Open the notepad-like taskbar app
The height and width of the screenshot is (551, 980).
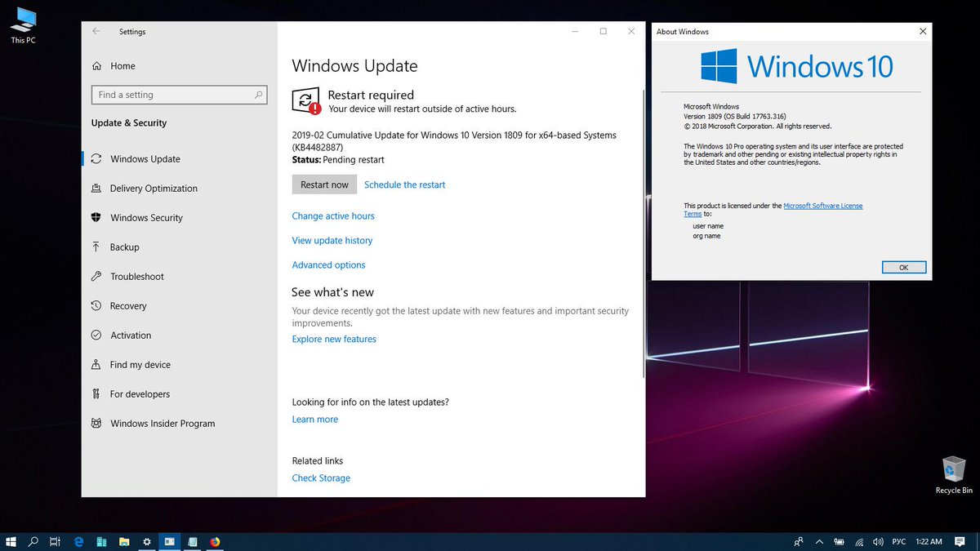[x=193, y=541]
